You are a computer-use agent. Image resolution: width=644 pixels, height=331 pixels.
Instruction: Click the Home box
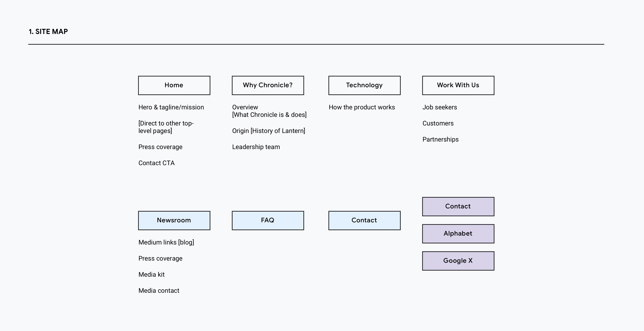pos(174,85)
